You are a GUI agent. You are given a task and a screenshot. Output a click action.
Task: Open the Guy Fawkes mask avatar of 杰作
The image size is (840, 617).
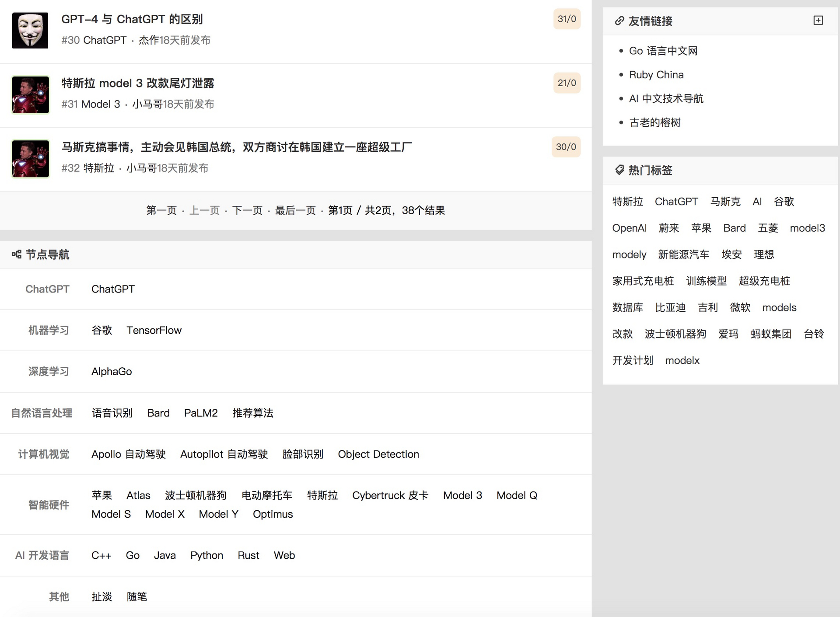coord(30,31)
